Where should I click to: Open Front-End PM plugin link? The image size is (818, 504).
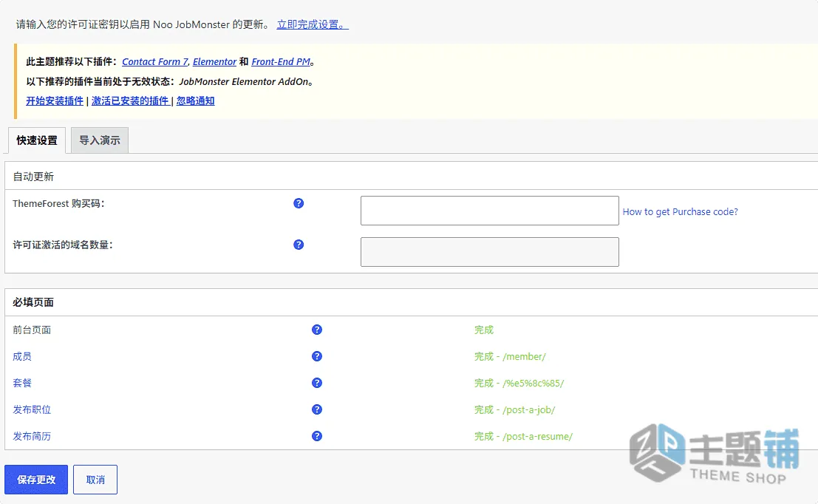[281, 61]
